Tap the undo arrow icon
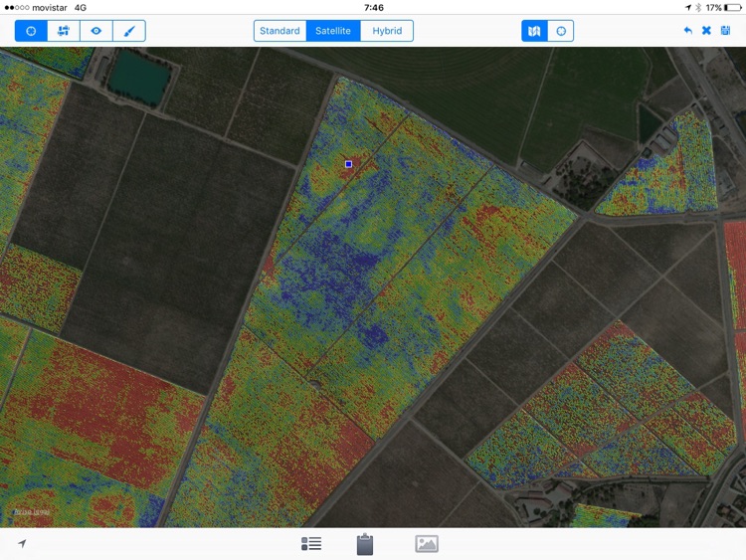The height and width of the screenshot is (560, 746). (x=687, y=31)
